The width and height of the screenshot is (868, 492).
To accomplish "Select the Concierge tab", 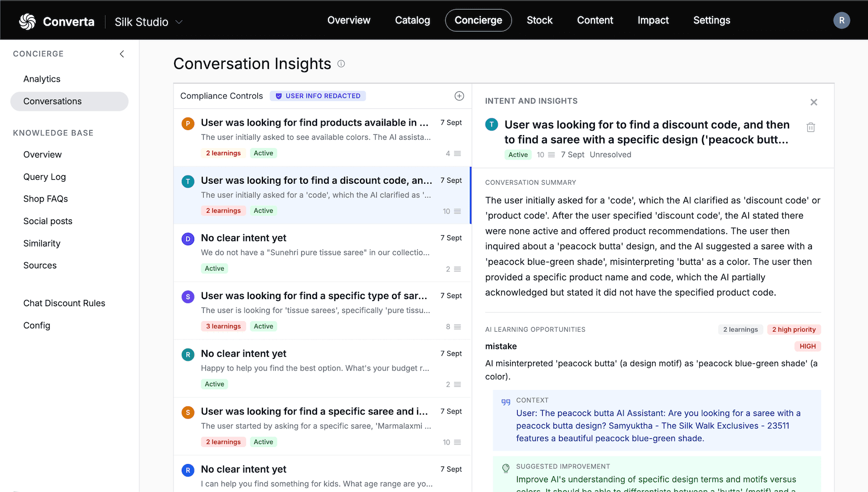I will [478, 20].
